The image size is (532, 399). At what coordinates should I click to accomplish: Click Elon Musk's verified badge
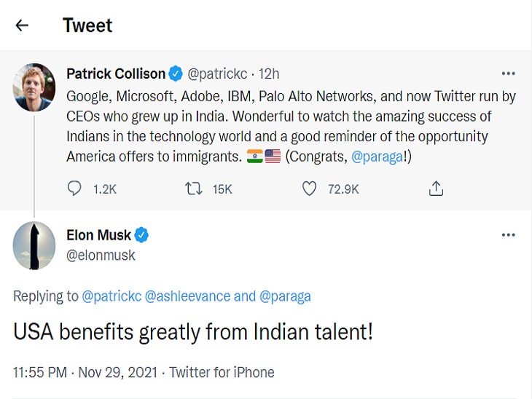tap(142, 235)
